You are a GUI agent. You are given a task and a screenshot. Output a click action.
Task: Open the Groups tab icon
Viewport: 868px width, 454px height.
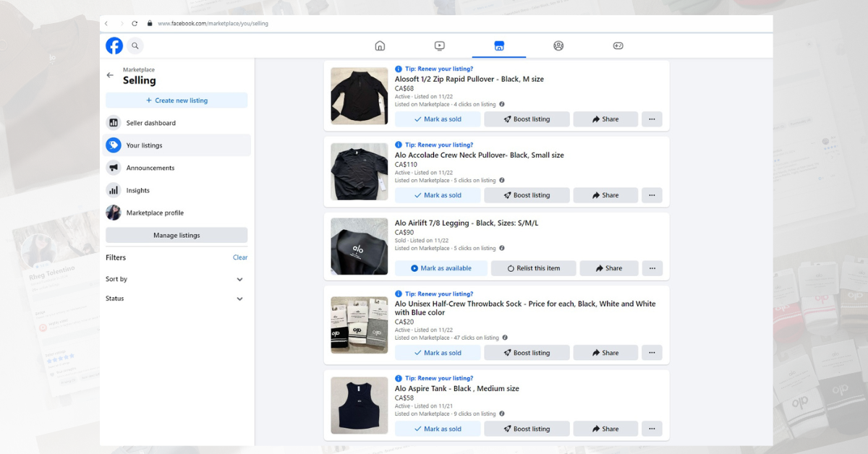pyautogui.click(x=558, y=46)
